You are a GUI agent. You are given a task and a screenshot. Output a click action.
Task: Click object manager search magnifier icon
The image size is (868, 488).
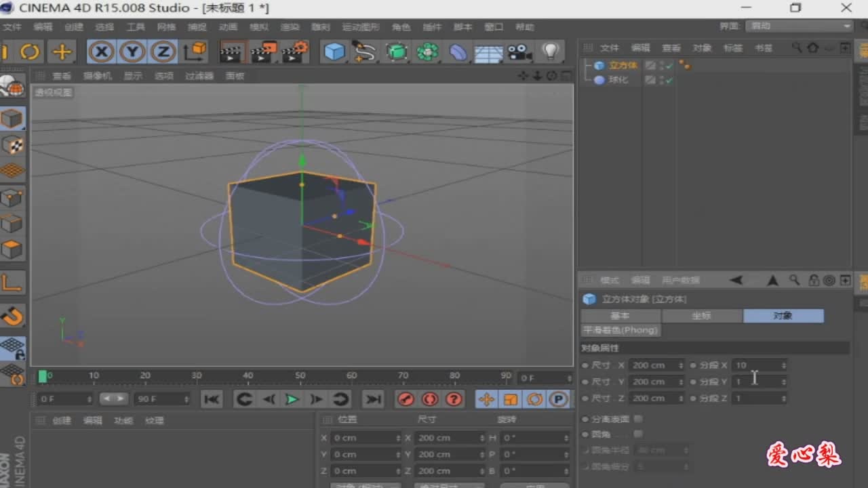(x=797, y=48)
